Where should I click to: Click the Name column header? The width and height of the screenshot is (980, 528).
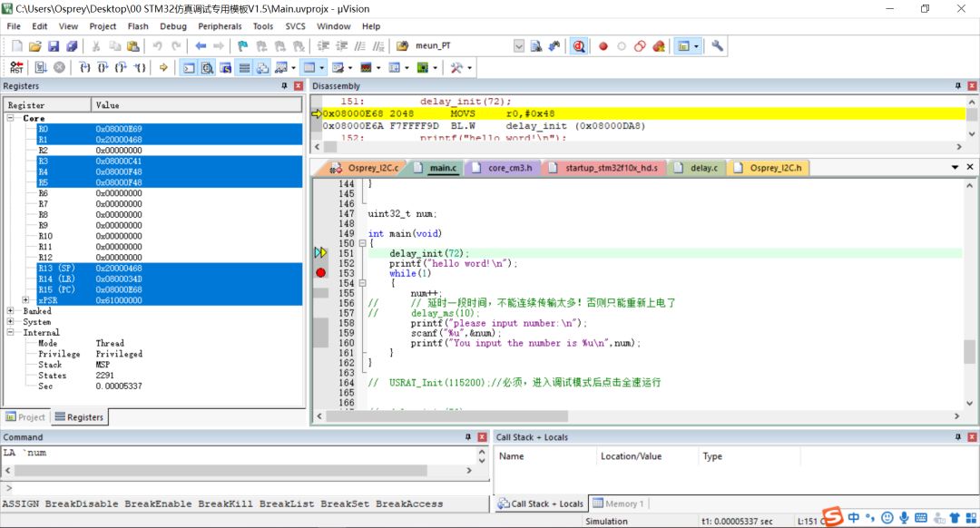[x=545, y=456]
